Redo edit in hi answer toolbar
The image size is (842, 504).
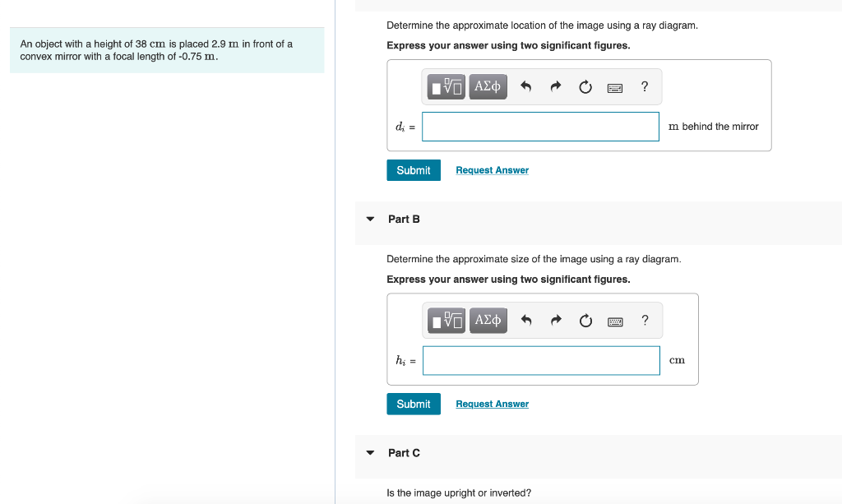coord(557,321)
